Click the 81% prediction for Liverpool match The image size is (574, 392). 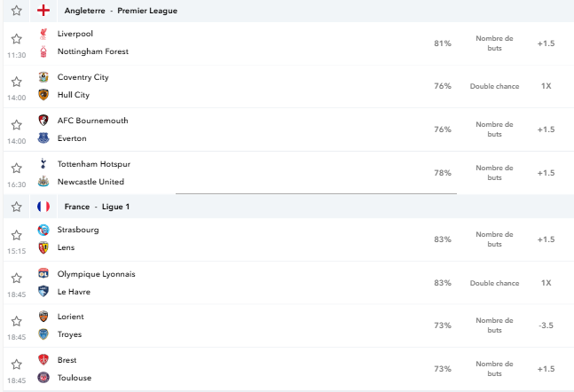tap(443, 43)
